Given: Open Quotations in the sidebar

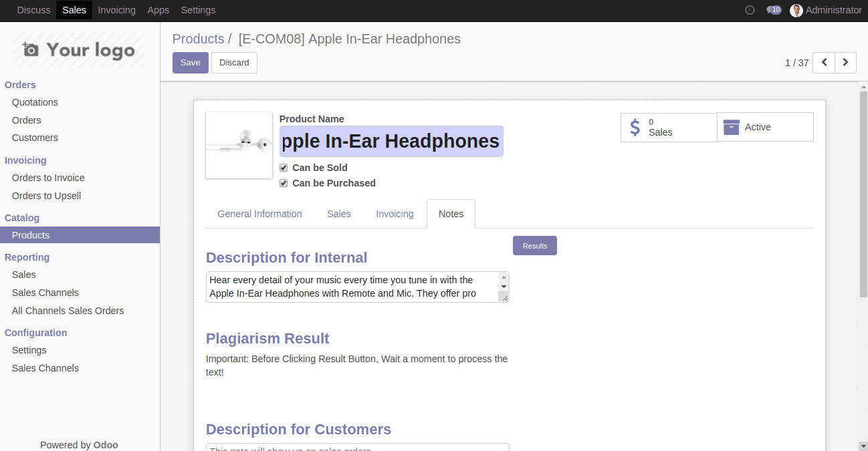Looking at the screenshot, I should pyautogui.click(x=35, y=102).
